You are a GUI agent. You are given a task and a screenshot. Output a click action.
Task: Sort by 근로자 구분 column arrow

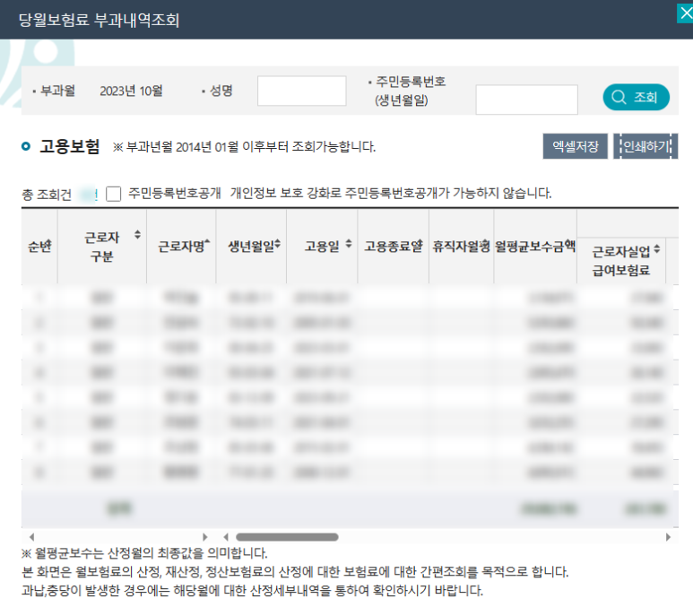(137, 235)
